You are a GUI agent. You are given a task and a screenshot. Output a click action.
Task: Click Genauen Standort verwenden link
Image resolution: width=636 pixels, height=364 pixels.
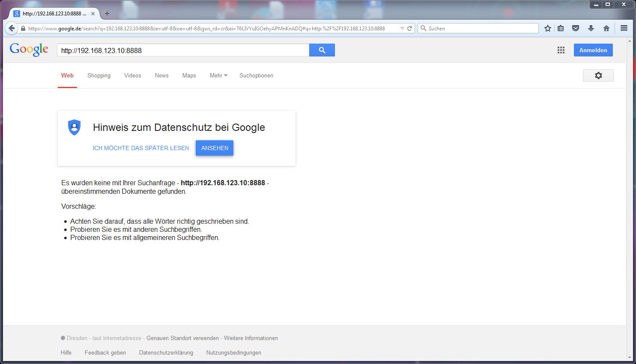(x=182, y=338)
